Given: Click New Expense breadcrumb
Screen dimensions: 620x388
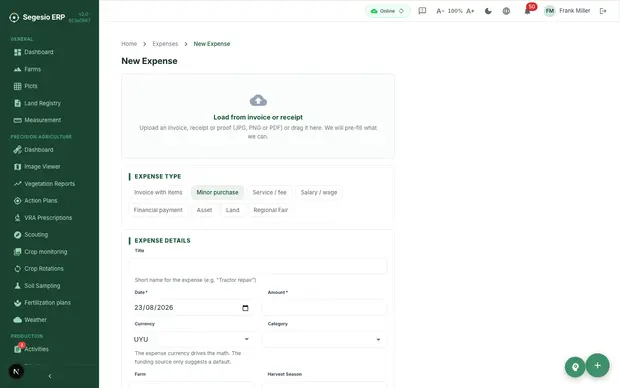Looking at the screenshot, I should [212, 44].
